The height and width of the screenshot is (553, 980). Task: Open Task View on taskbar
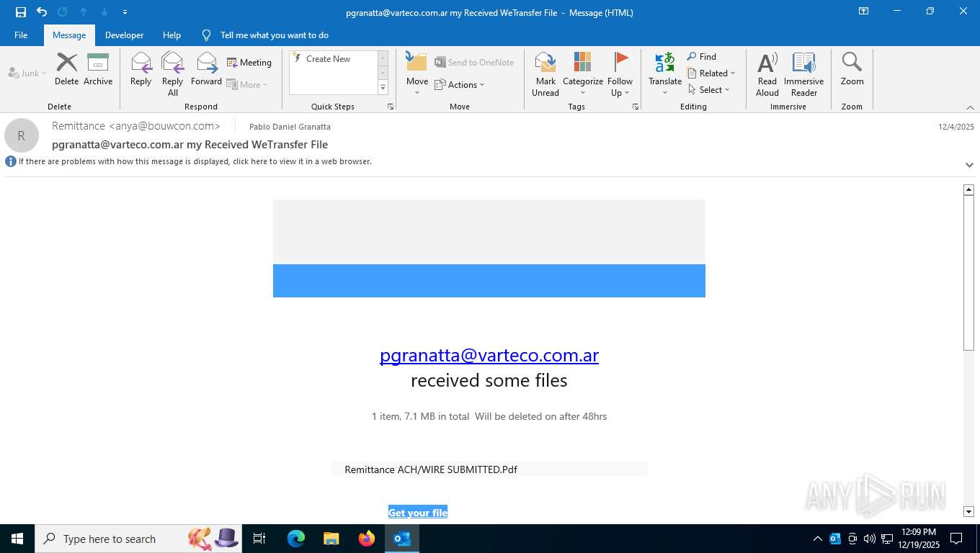click(259, 539)
